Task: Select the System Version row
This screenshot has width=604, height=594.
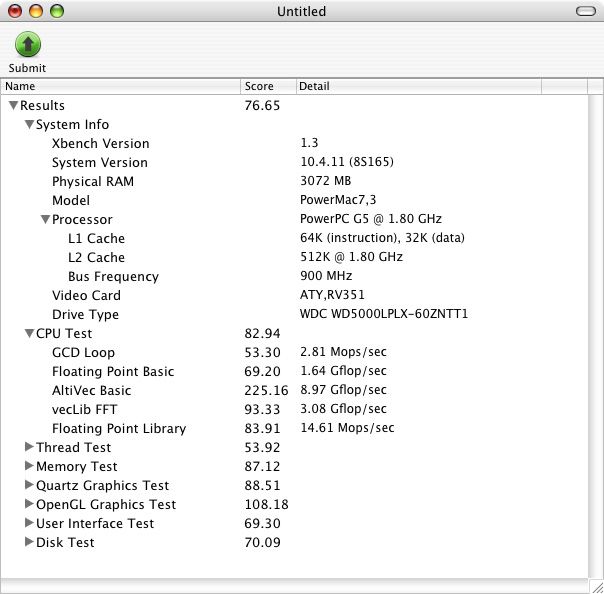Action: [x=295, y=162]
